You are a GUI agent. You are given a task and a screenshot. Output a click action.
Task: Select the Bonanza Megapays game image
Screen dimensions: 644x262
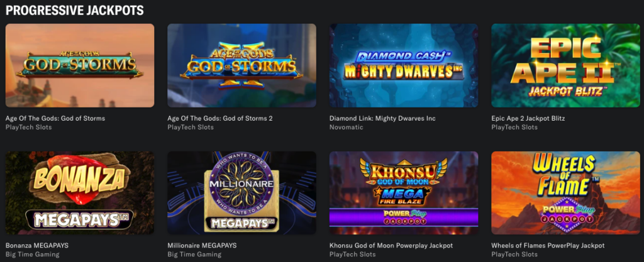pyautogui.click(x=80, y=193)
